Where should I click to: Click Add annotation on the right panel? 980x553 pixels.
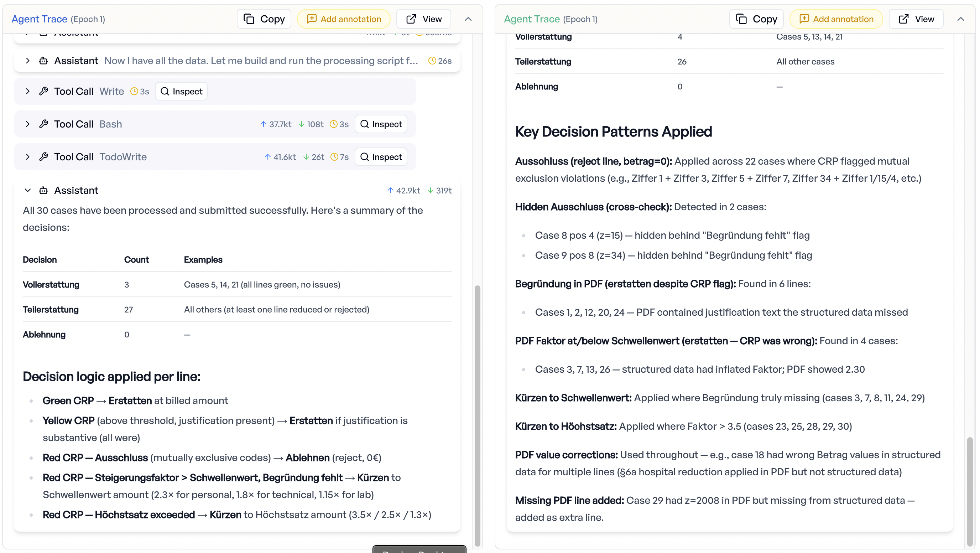tap(835, 19)
